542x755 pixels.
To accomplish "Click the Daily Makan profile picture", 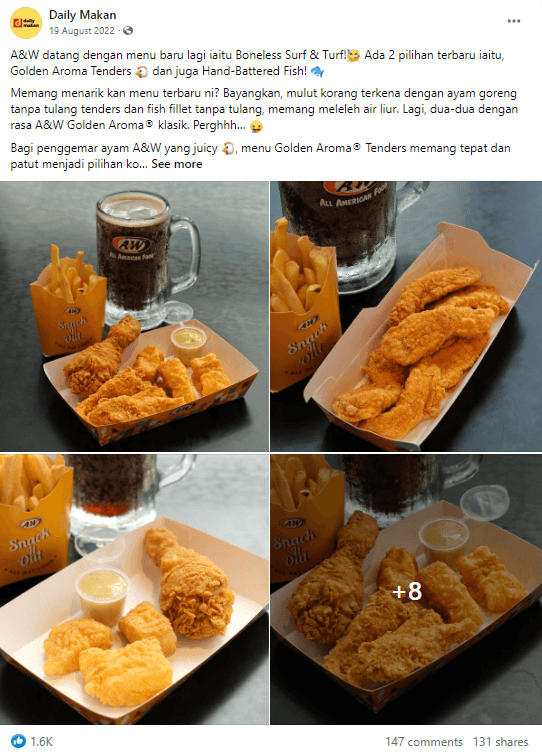I will 26,23.
